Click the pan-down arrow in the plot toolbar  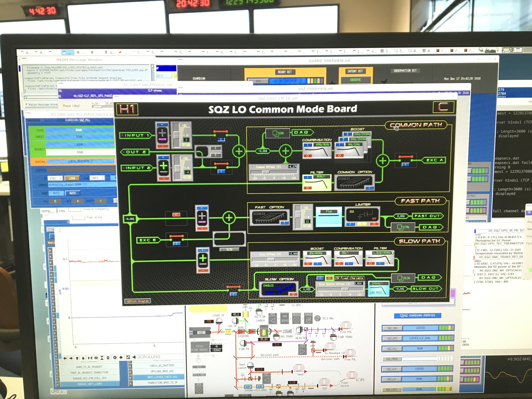(83, 358)
